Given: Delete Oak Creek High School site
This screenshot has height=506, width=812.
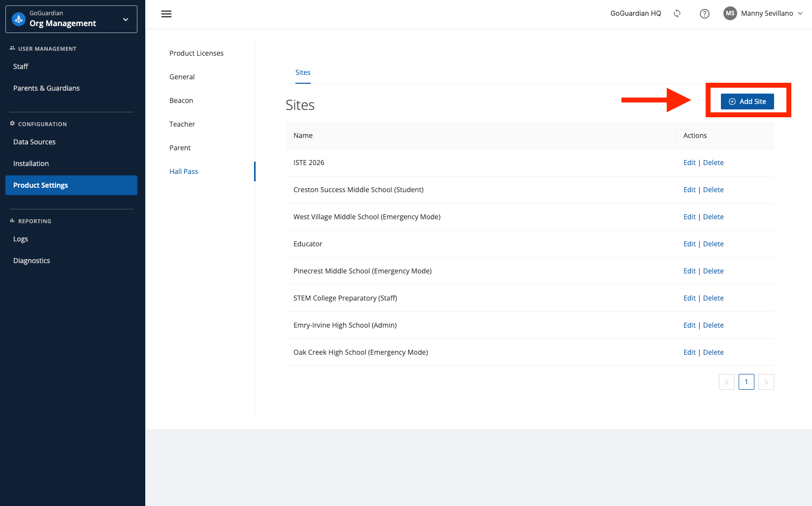Looking at the screenshot, I should pos(714,352).
